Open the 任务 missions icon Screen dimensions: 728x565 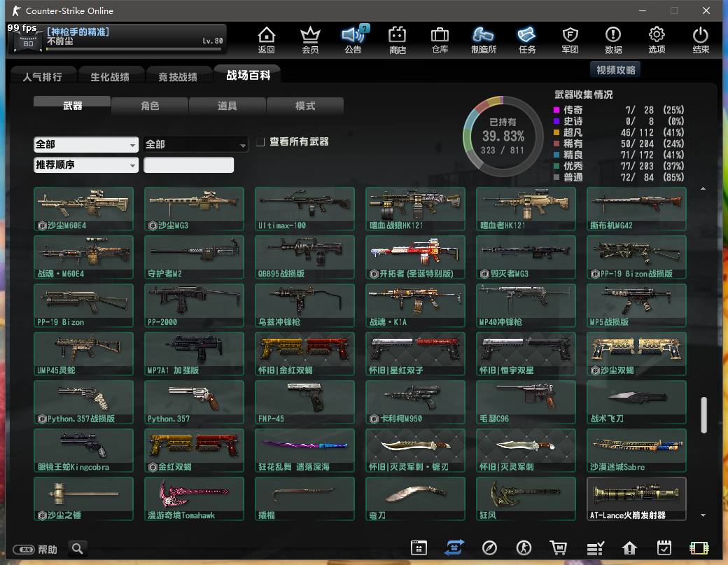tap(527, 40)
